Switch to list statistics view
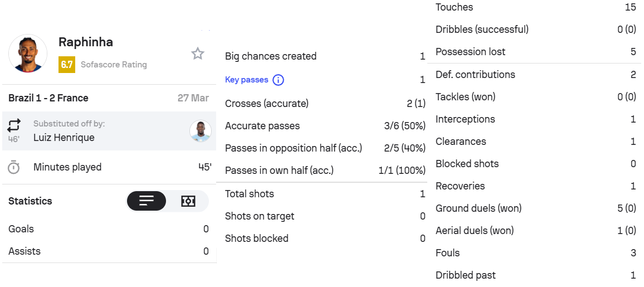The height and width of the screenshot is (287, 644). pos(147,201)
